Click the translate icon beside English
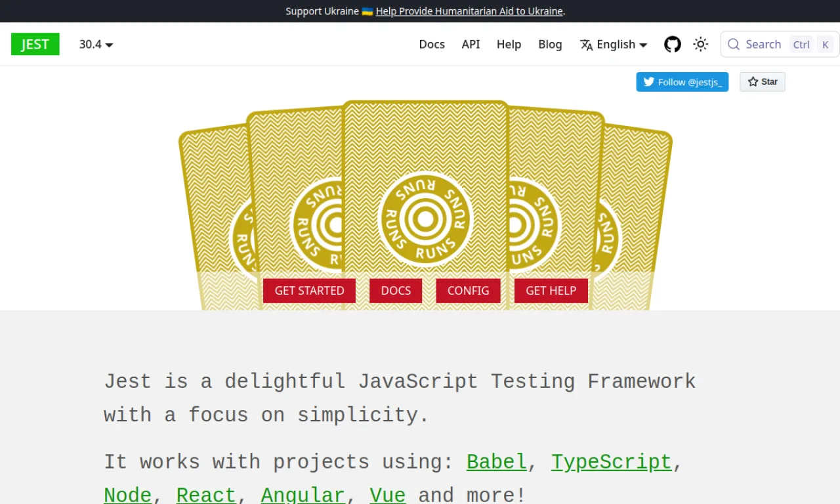 pyautogui.click(x=586, y=45)
